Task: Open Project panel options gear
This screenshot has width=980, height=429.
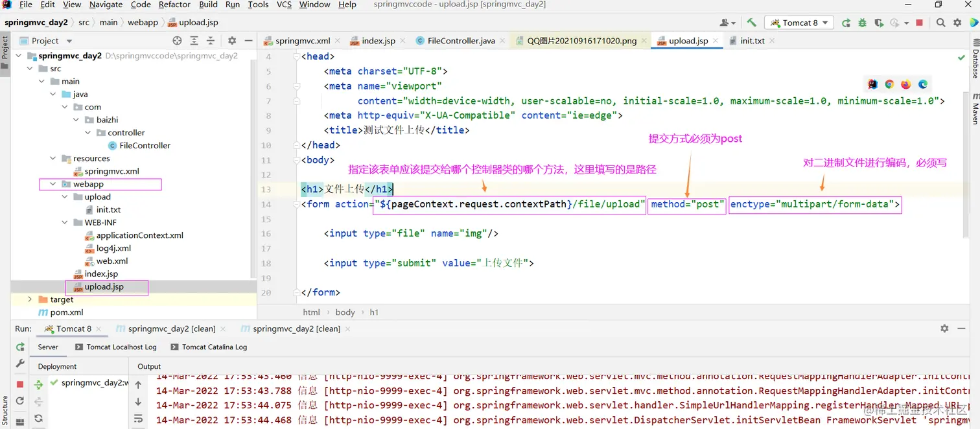Action: 232,40
